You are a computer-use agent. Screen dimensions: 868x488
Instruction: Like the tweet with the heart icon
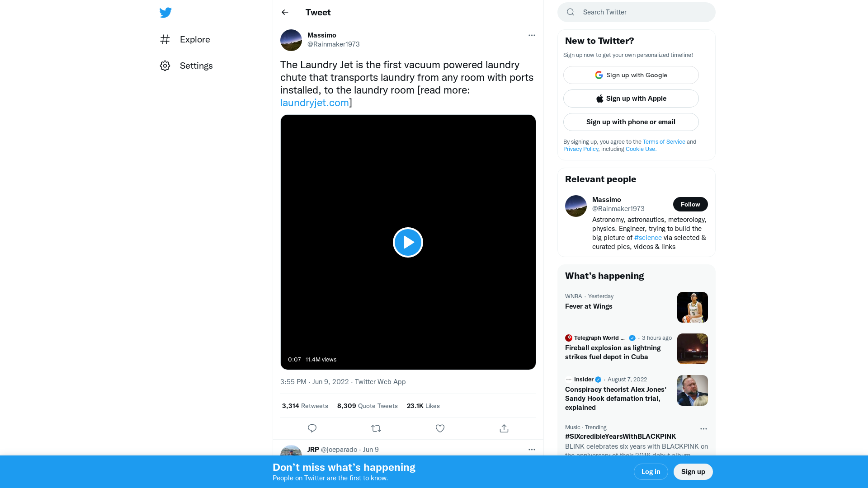[440, 428]
